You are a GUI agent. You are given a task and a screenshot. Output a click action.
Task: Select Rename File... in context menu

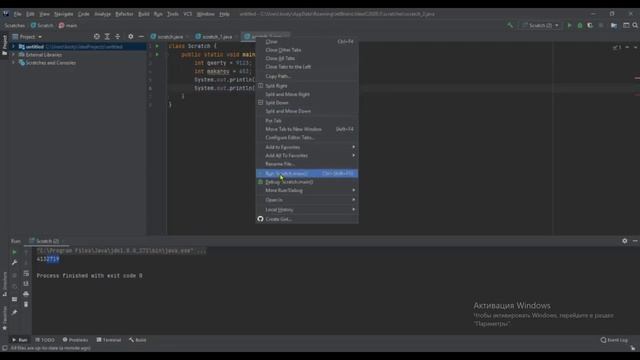pos(307,164)
